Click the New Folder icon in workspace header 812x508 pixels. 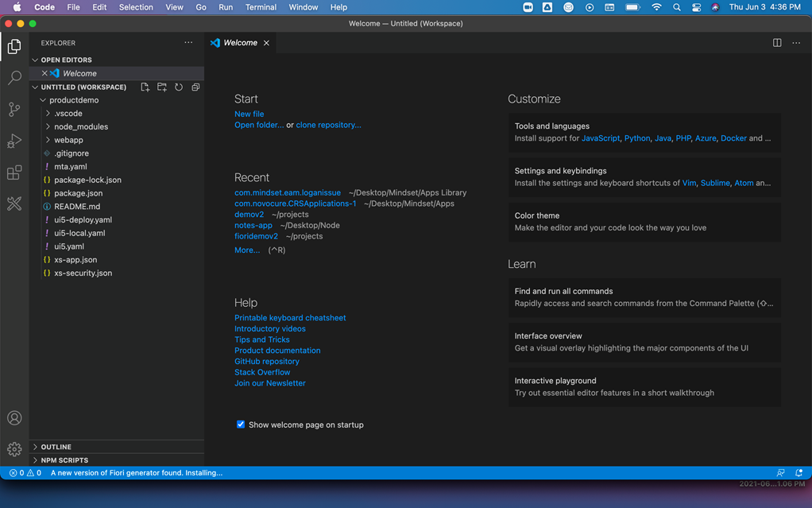[162, 87]
